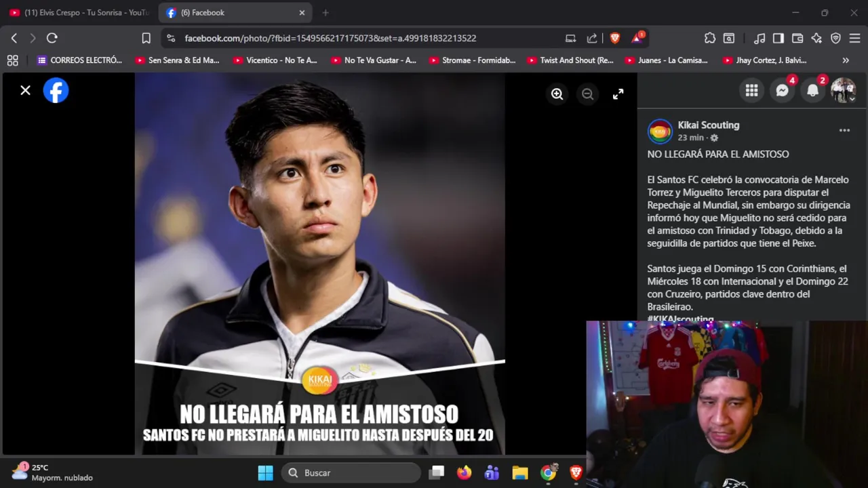Open No Te Va Gustar bookmark
Viewport: 868px width, 488px height.
(373, 60)
